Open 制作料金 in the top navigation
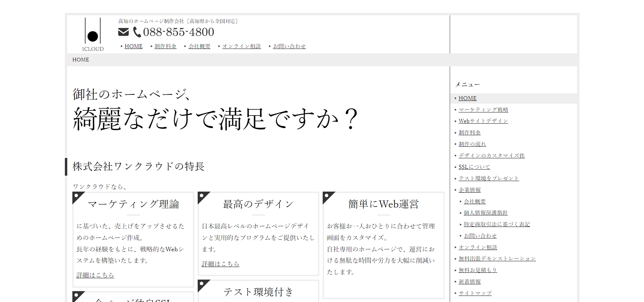The height and width of the screenshot is (302, 644). coord(165,46)
